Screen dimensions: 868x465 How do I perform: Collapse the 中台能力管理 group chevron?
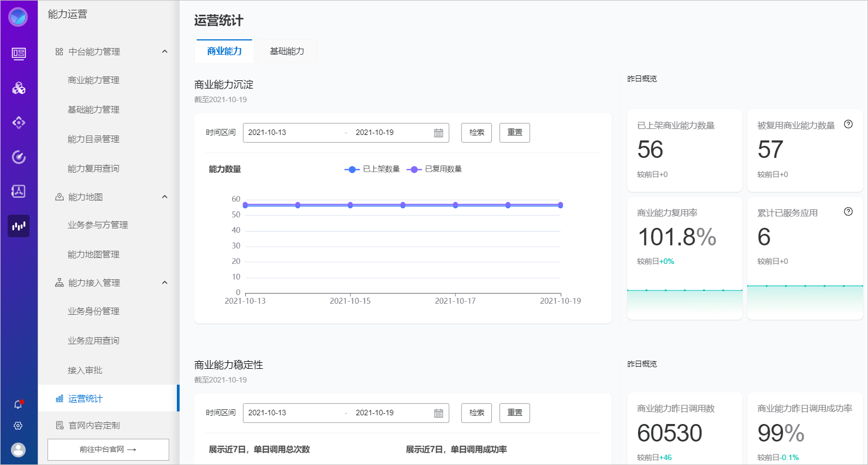tap(164, 51)
